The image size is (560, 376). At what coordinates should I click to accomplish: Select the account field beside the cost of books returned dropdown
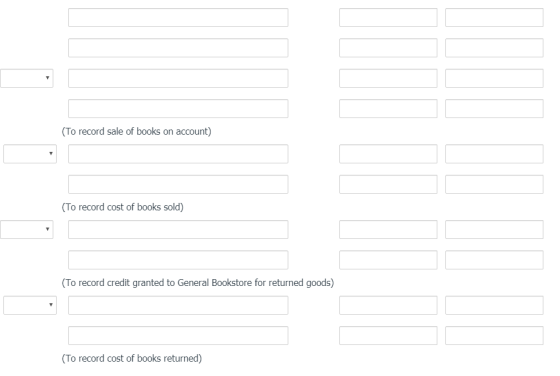click(x=178, y=305)
